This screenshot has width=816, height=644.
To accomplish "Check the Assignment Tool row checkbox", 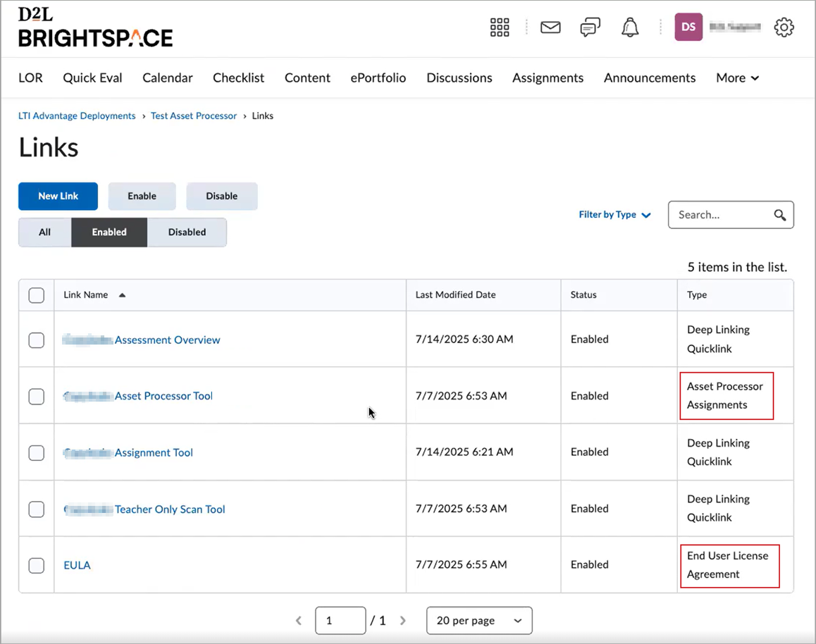I will (37, 452).
